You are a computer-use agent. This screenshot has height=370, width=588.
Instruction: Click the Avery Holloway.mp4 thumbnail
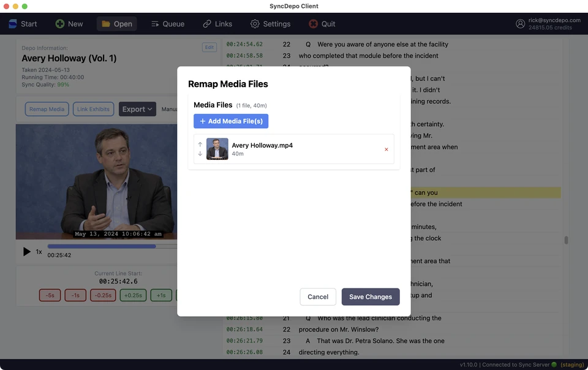[x=217, y=149]
